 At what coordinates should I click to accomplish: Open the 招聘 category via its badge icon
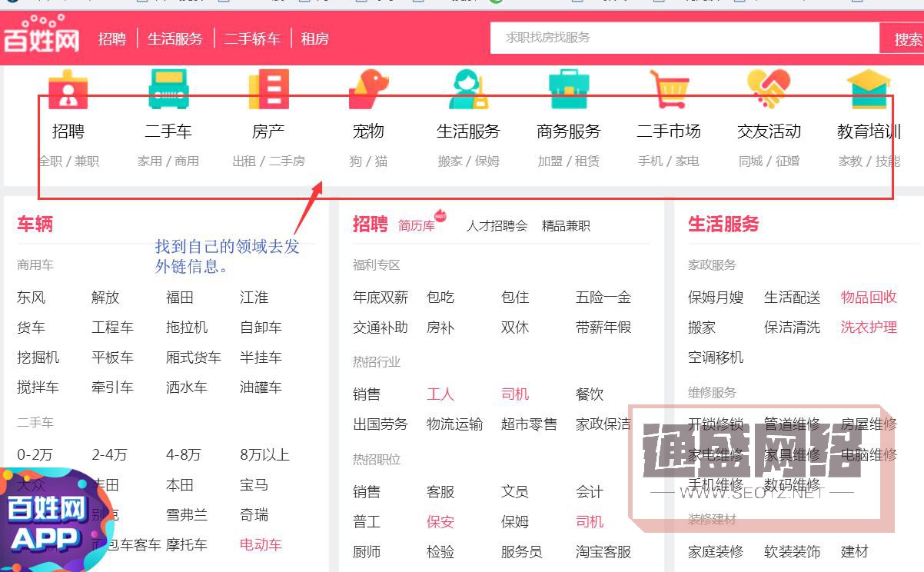(x=68, y=88)
